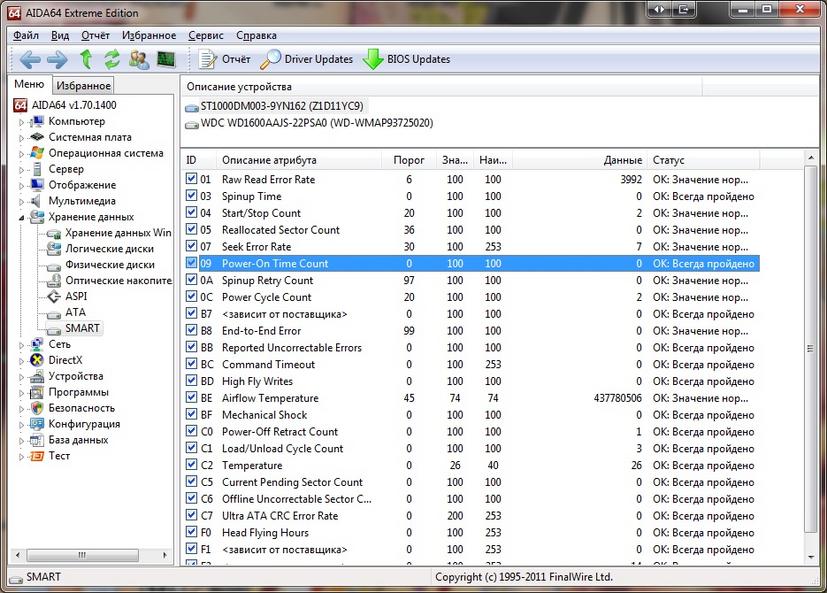The height and width of the screenshot is (593, 827).
Task: Open the users icon in the toolbar
Action: pos(139,59)
